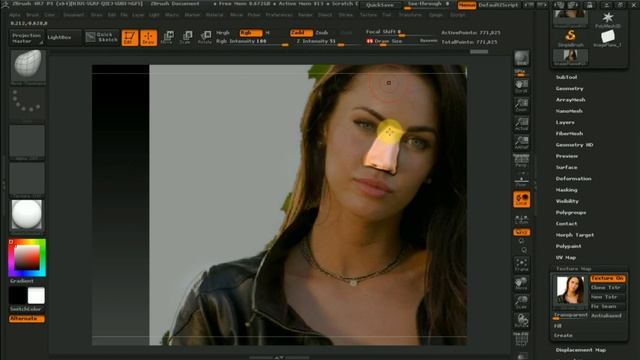The width and height of the screenshot is (640, 360).
Task: Toggle the orange XYZ rotation button
Action: 522,232
